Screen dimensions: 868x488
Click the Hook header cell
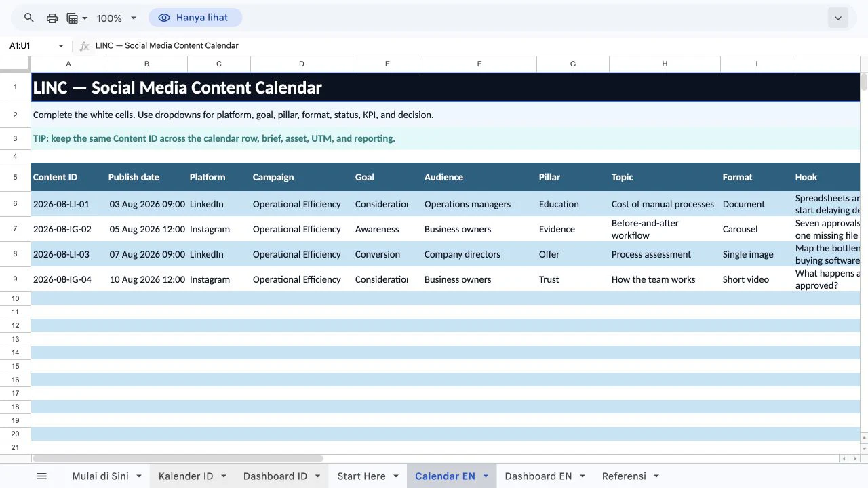(x=827, y=177)
